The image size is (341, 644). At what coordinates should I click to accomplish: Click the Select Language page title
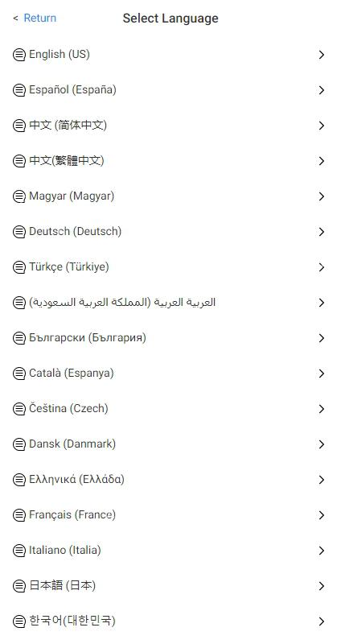tap(170, 19)
